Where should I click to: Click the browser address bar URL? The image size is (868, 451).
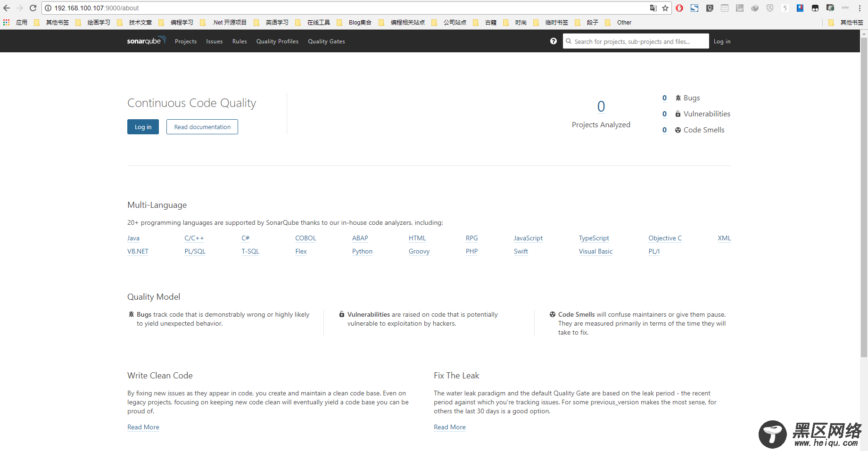96,8
